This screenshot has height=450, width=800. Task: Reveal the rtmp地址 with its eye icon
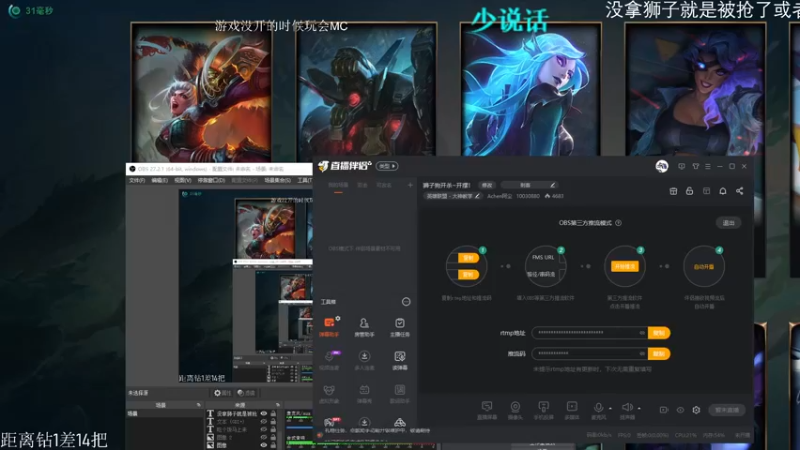coord(642,333)
